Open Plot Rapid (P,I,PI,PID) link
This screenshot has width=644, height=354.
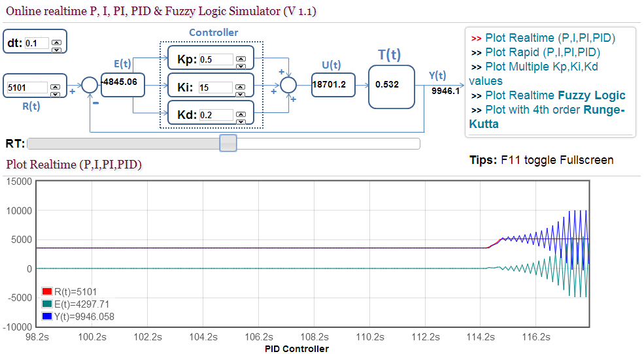(542, 52)
